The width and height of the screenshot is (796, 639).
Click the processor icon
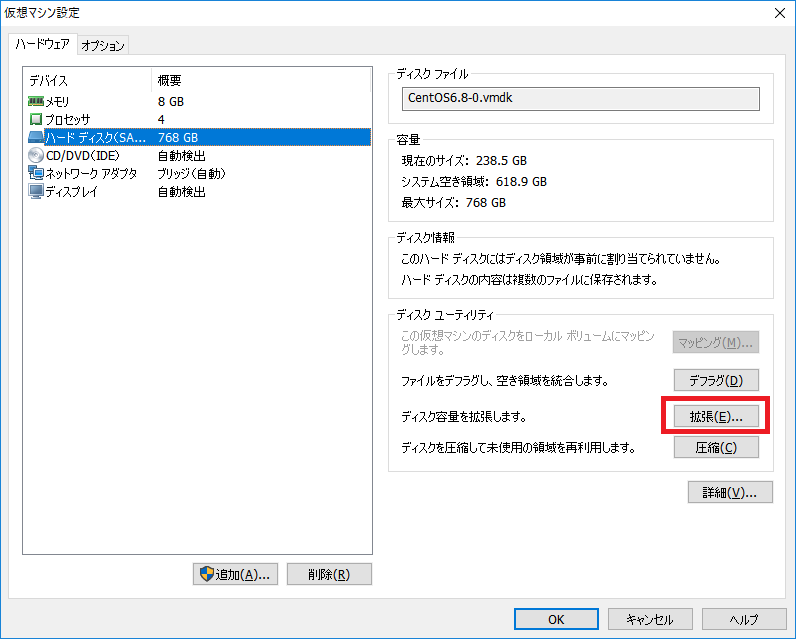point(36,119)
